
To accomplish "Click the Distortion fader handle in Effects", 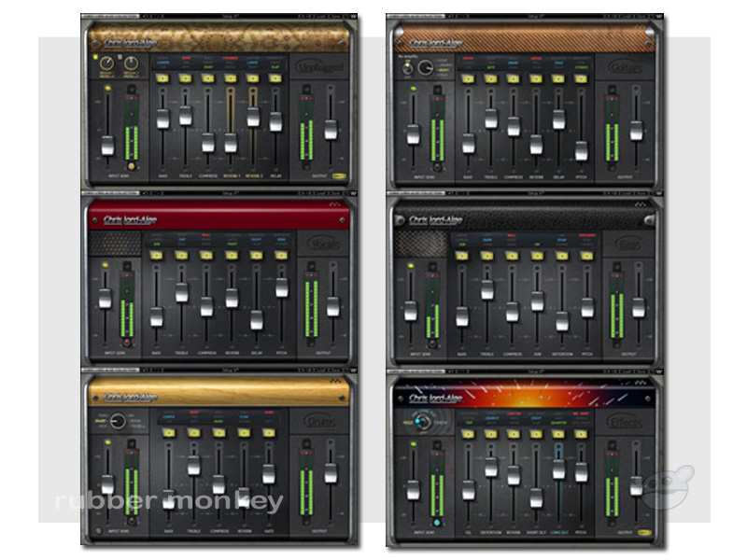I will [491, 468].
